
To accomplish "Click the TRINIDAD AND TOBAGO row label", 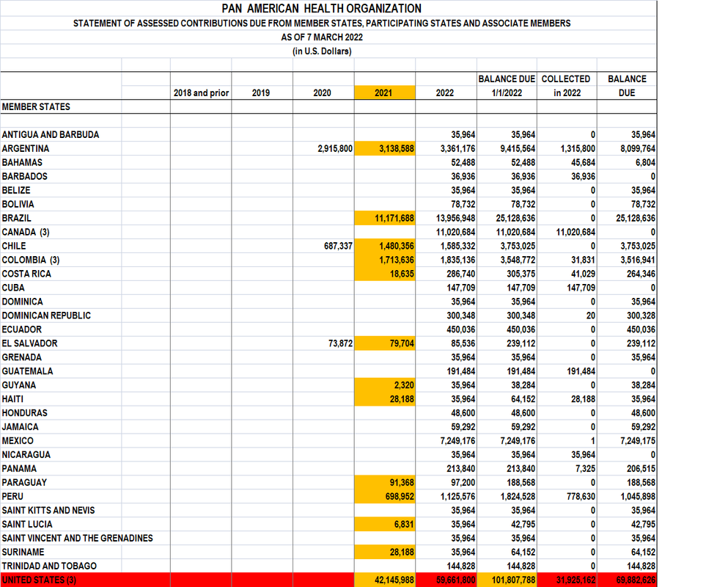I will [49, 567].
